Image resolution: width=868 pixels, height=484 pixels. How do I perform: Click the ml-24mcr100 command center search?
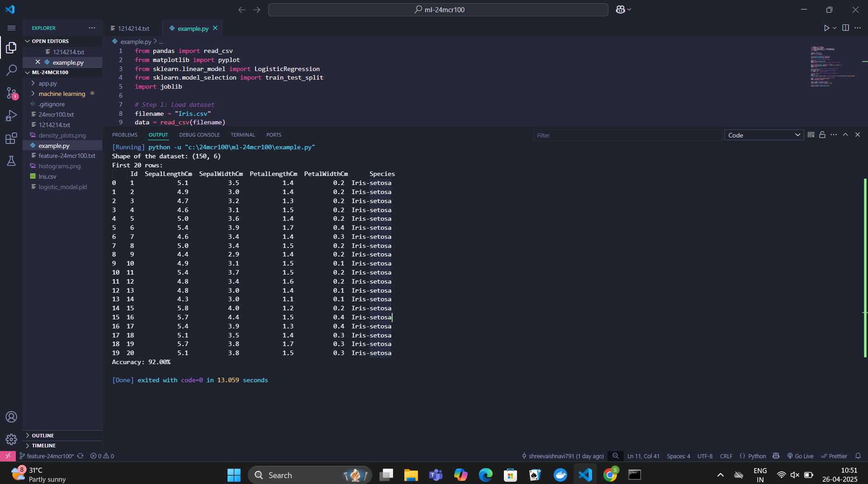[x=438, y=9]
